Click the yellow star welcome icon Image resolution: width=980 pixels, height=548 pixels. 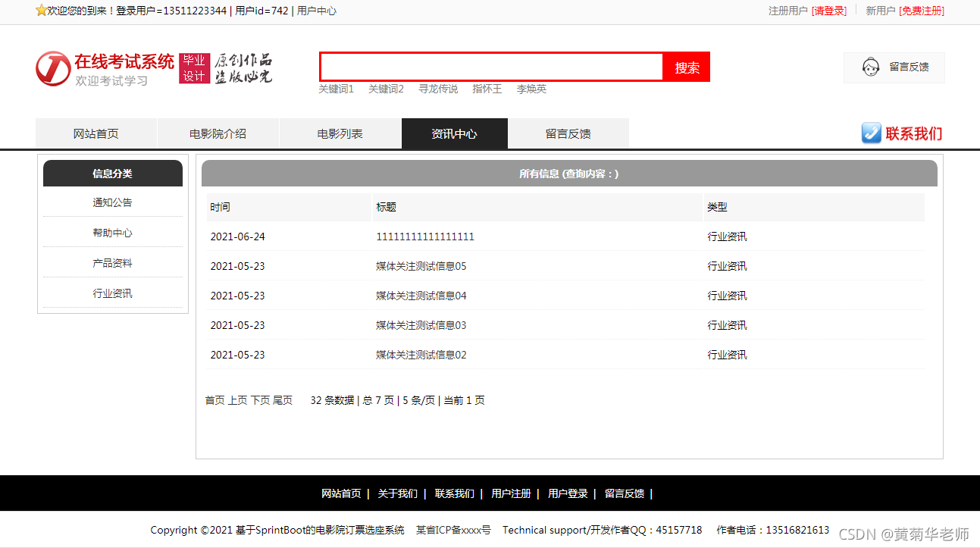pos(40,11)
